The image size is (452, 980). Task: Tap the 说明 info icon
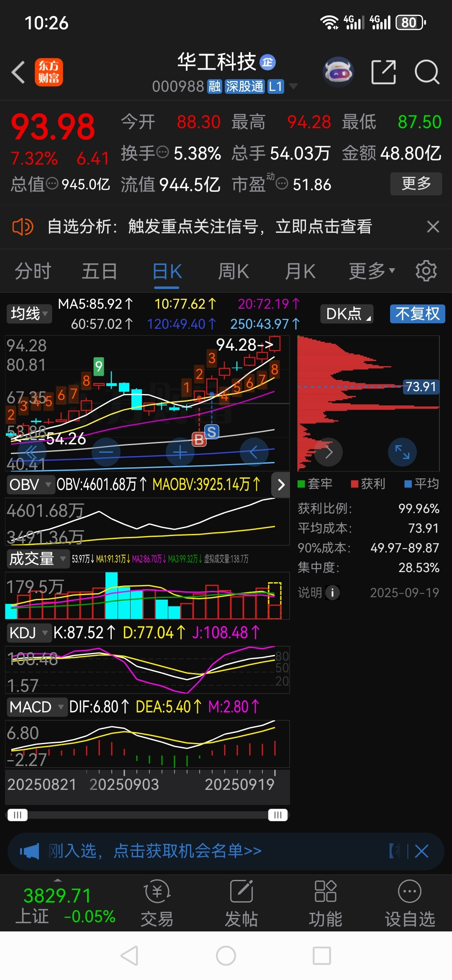tap(333, 592)
